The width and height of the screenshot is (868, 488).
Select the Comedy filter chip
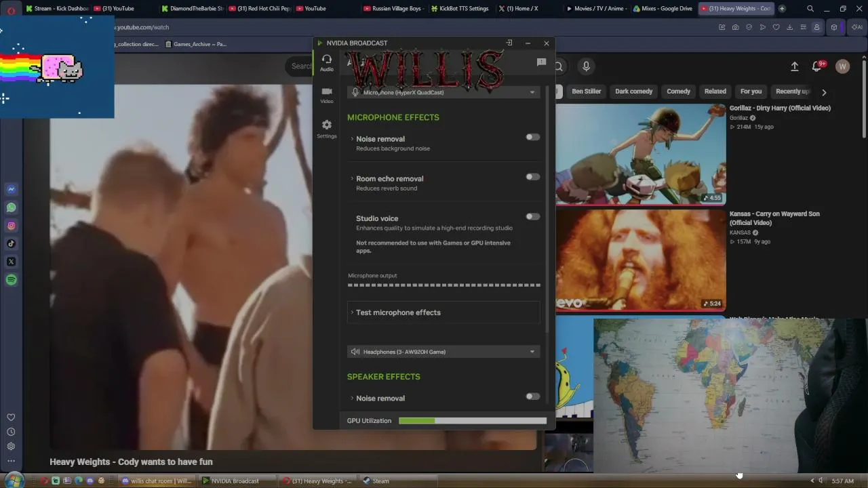[x=678, y=91]
